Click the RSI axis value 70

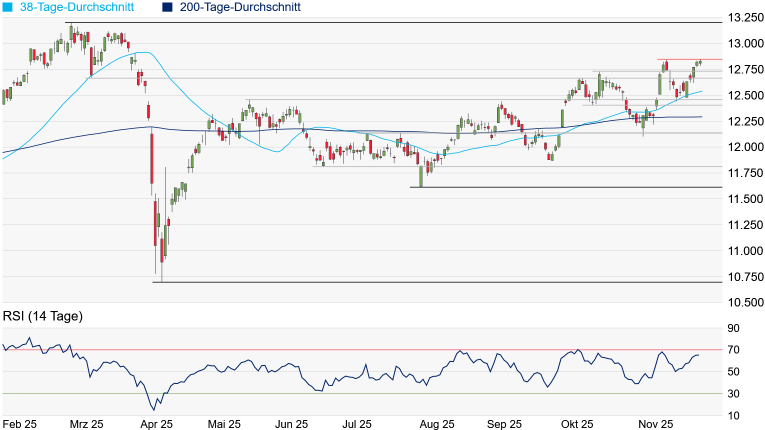click(733, 350)
